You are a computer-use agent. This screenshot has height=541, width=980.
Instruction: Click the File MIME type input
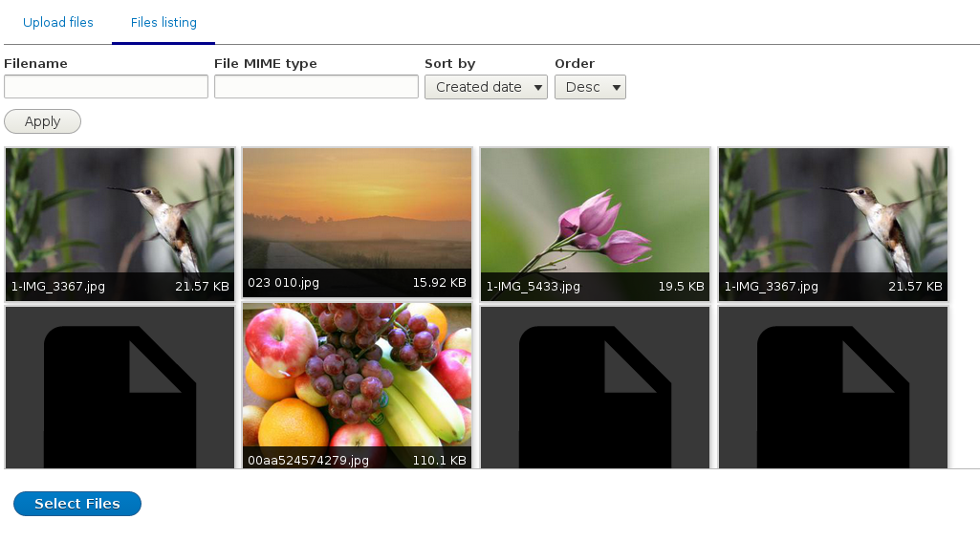[316, 87]
